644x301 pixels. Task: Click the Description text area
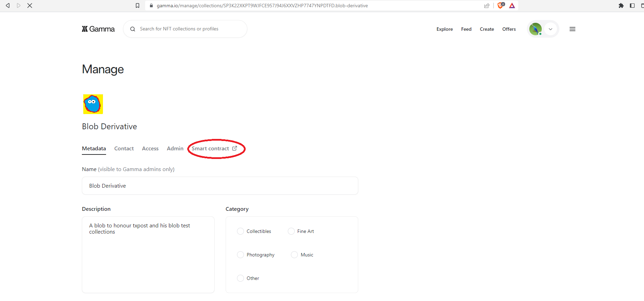(148, 255)
